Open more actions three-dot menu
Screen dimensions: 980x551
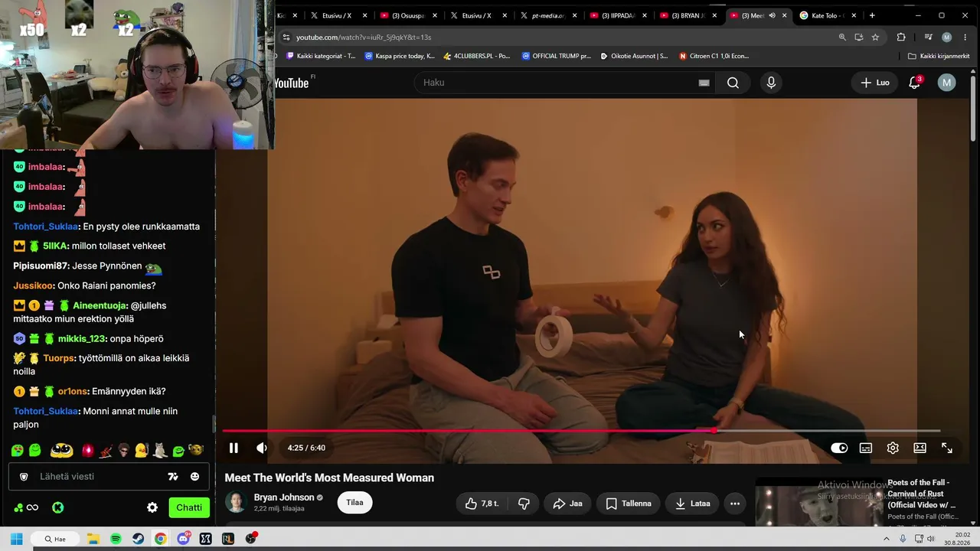[735, 504]
